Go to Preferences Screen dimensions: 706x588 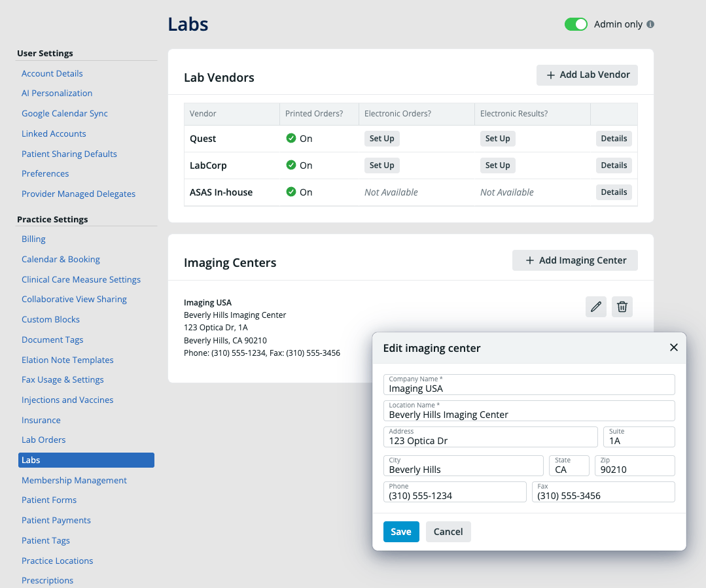(45, 174)
